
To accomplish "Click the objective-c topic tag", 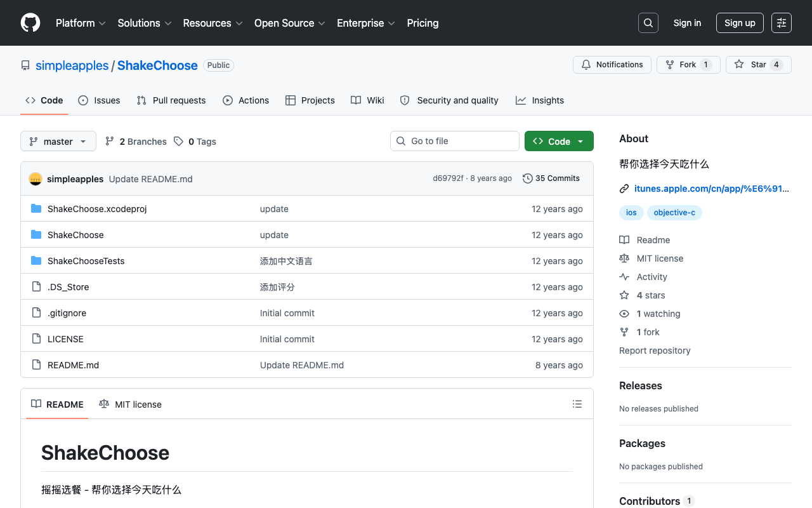I will 674,213.
